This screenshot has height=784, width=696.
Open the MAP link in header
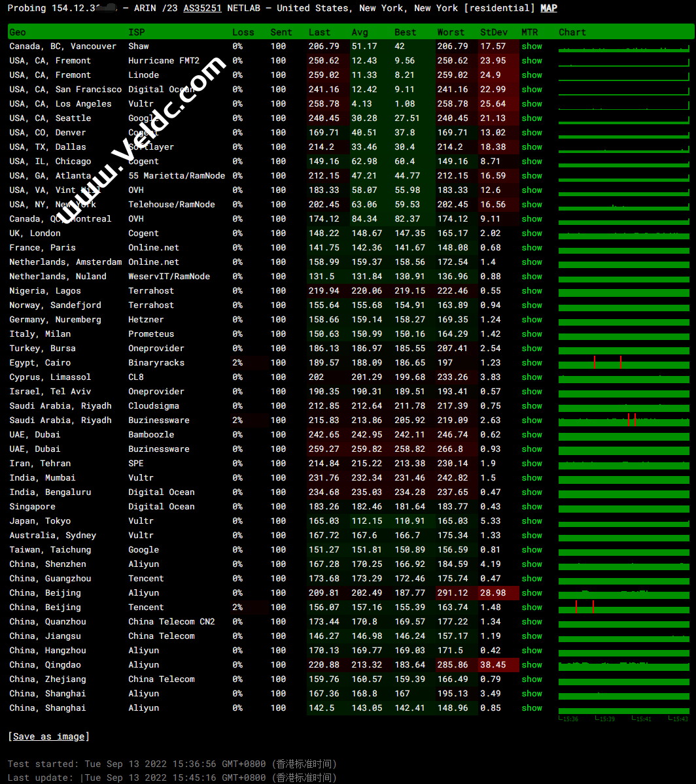pos(549,8)
